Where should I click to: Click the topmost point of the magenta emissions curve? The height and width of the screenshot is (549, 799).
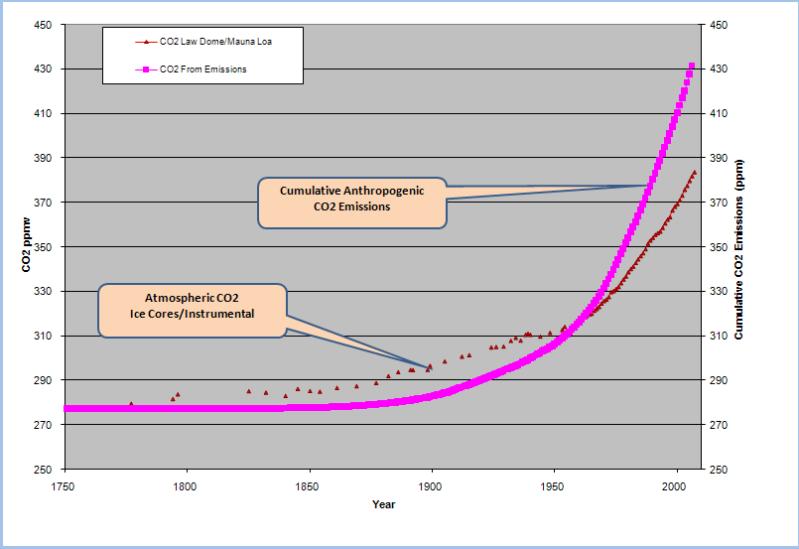pos(692,66)
